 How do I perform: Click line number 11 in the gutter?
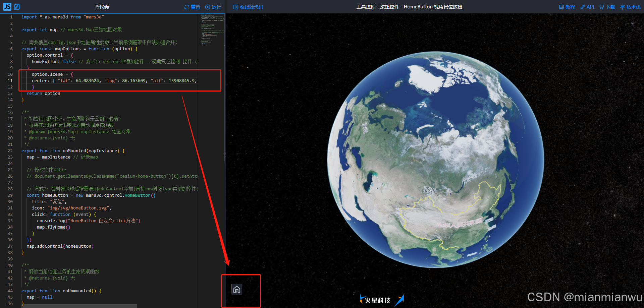pyautogui.click(x=10, y=80)
